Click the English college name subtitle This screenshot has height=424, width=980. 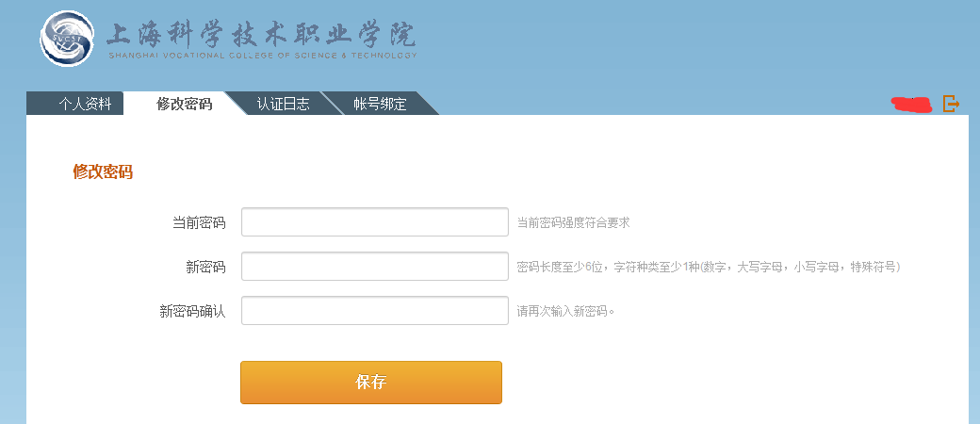pyautogui.click(x=262, y=56)
